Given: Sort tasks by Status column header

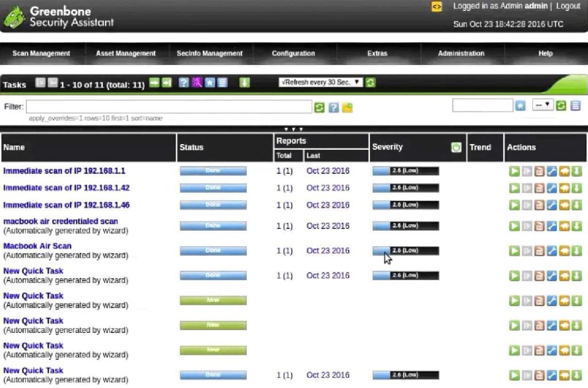Looking at the screenshot, I should pyautogui.click(x=192, y=148).
